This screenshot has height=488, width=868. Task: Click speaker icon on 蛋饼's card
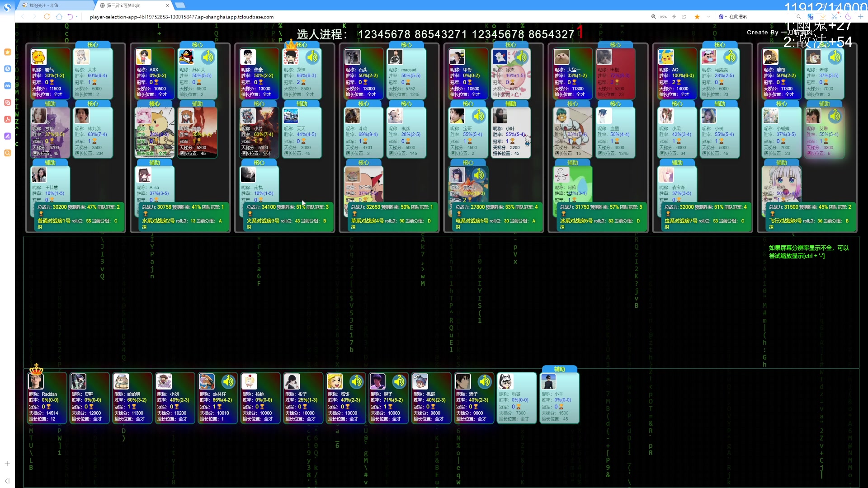pyautogui.click(x=356, y=382)
